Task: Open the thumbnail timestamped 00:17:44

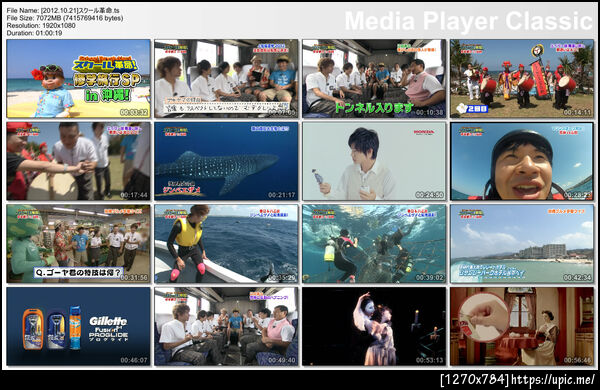Action: (78, 161)
